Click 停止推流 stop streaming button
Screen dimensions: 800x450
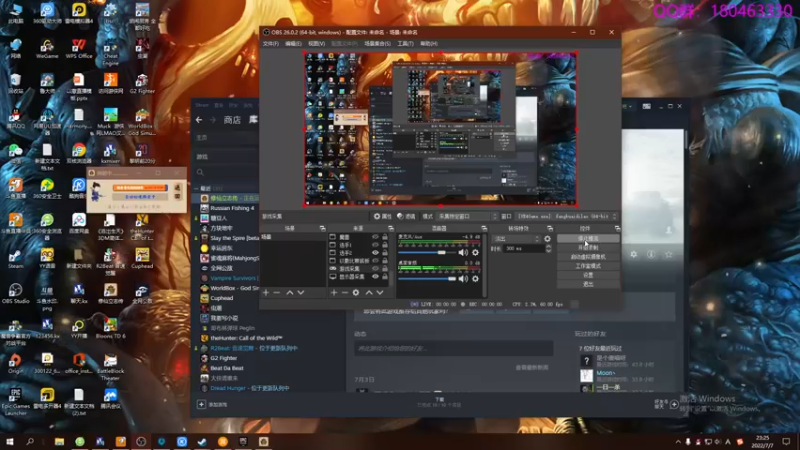pos(588,238)
